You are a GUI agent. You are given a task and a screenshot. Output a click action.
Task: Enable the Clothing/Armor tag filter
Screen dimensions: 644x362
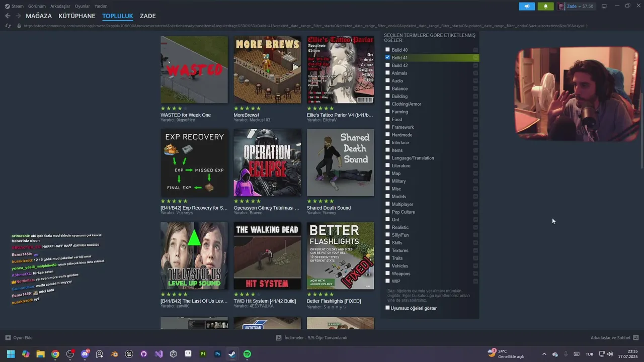tap(387, 104)
